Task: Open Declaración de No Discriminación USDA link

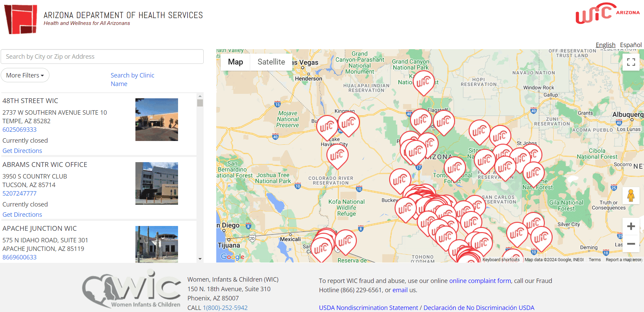Action: point(479,308)
